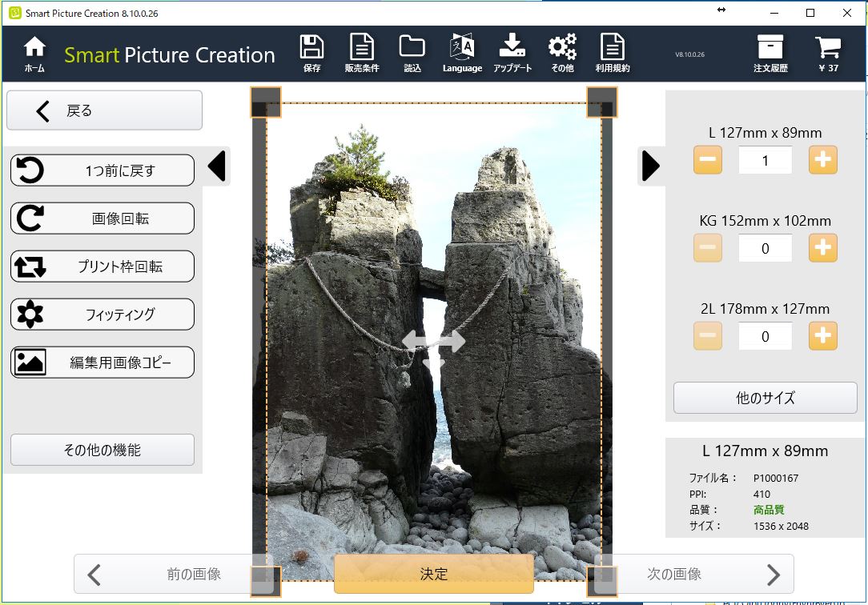Click the folder Load icon
The image size is (868, 605).
(x=412, y=54)
